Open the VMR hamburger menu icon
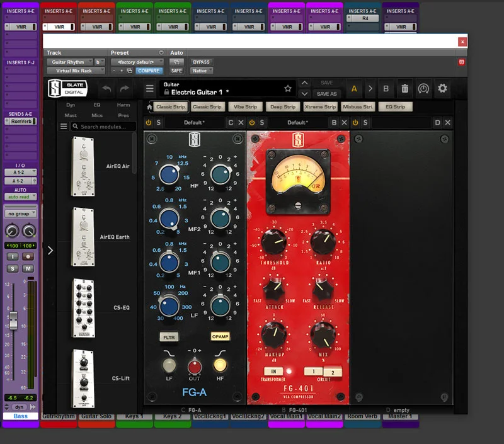 pyautogui.click(x=149, y=88)
